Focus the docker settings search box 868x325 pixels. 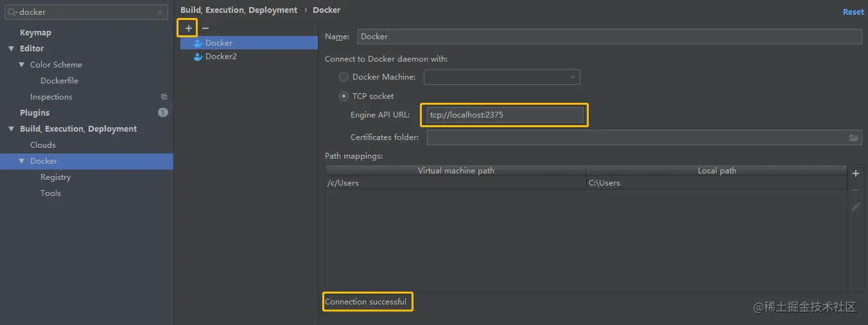[x=87, y=12]
